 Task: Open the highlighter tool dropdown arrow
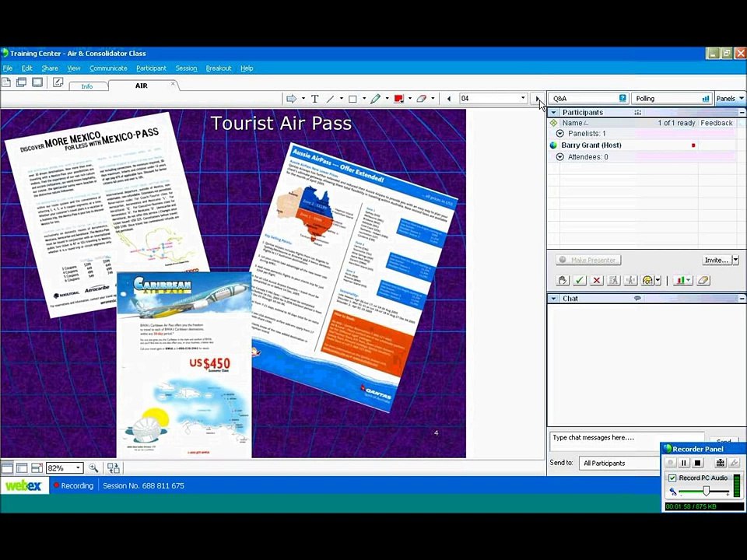(387, 99)
